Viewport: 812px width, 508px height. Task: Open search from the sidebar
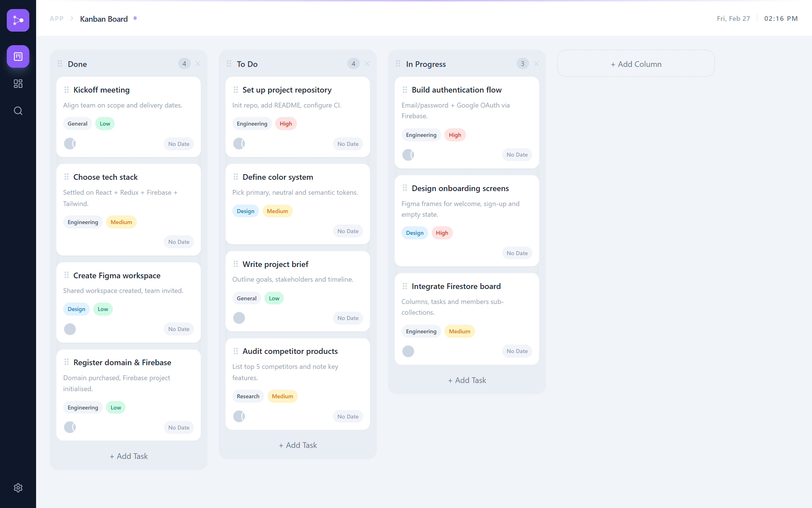pos(18,111)
